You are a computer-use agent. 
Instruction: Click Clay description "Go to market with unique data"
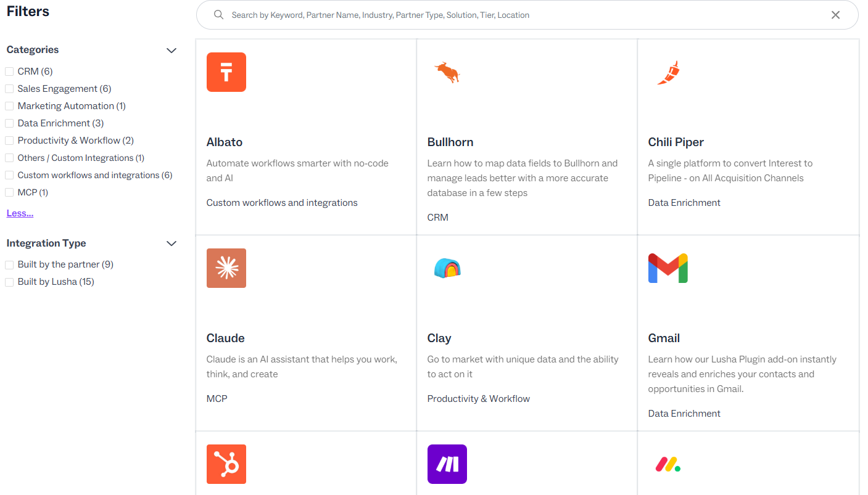coord(523,367)
